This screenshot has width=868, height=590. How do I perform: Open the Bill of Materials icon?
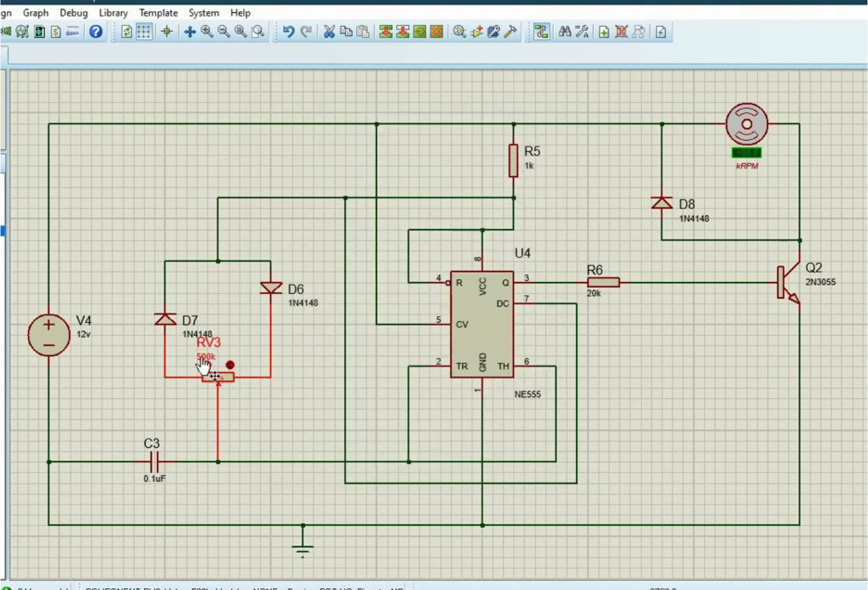pyautogui.click(x=56, y=32)
